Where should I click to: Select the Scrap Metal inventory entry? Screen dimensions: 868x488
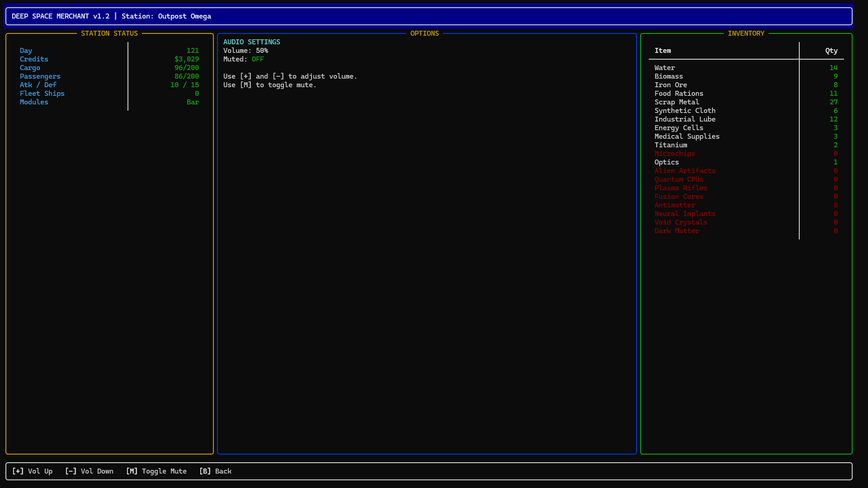point(676,102)
